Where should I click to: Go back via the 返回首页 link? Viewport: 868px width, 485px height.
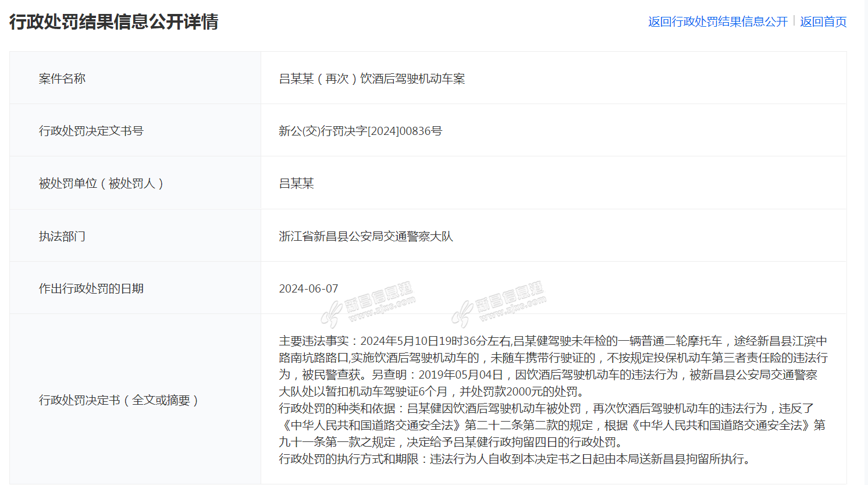point(823,22)
